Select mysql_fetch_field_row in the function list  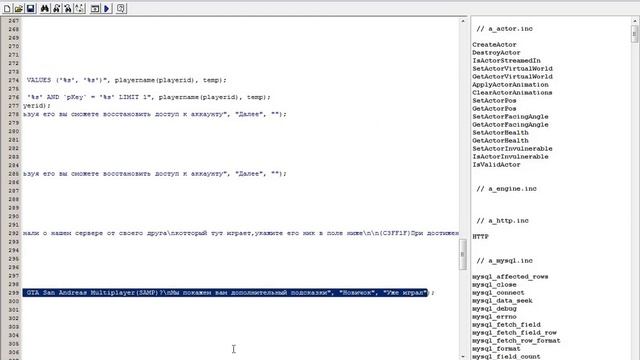tap(514, 333)
